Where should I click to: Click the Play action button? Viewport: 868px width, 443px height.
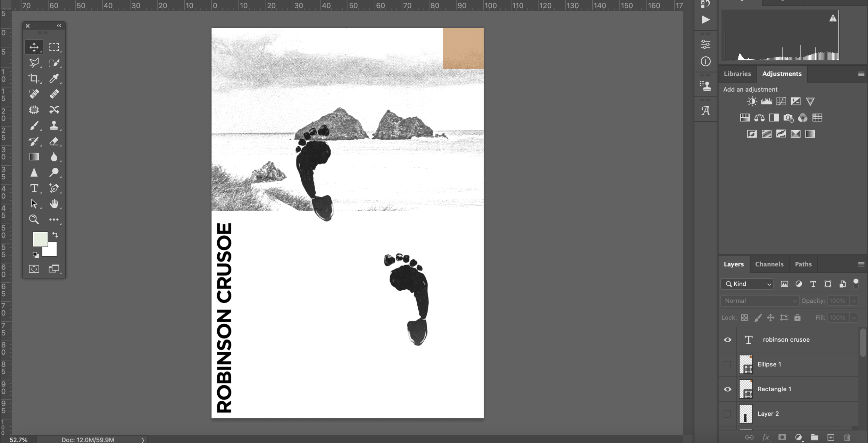point(706,20)
